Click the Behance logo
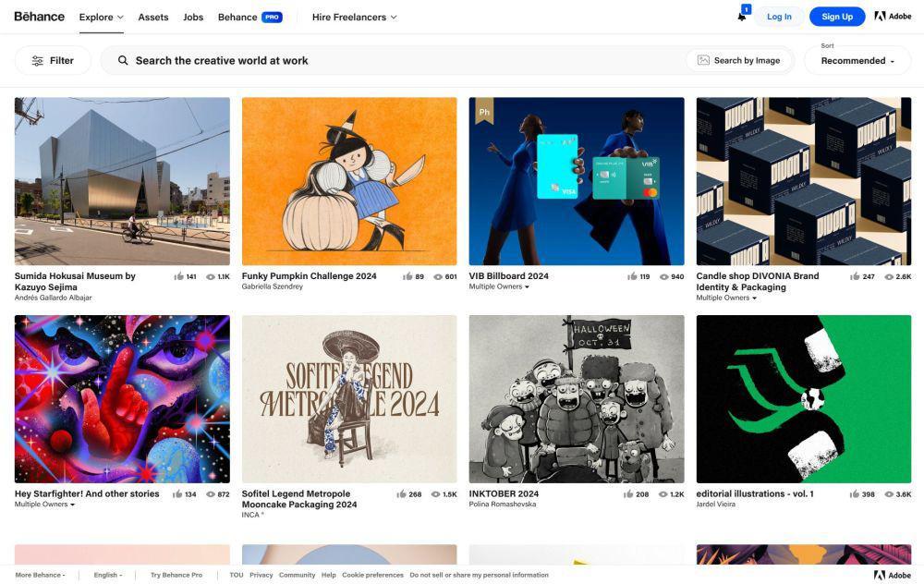The image size is (924, 584). tap(40, 17)
